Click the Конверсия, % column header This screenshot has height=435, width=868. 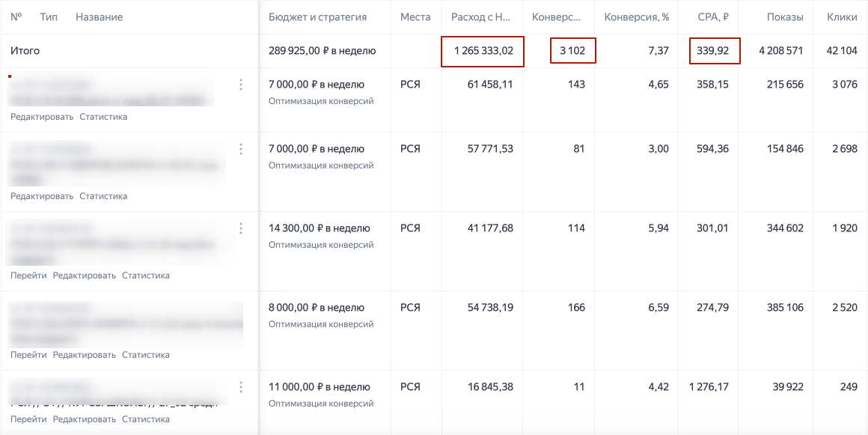[x=637, y=17]
